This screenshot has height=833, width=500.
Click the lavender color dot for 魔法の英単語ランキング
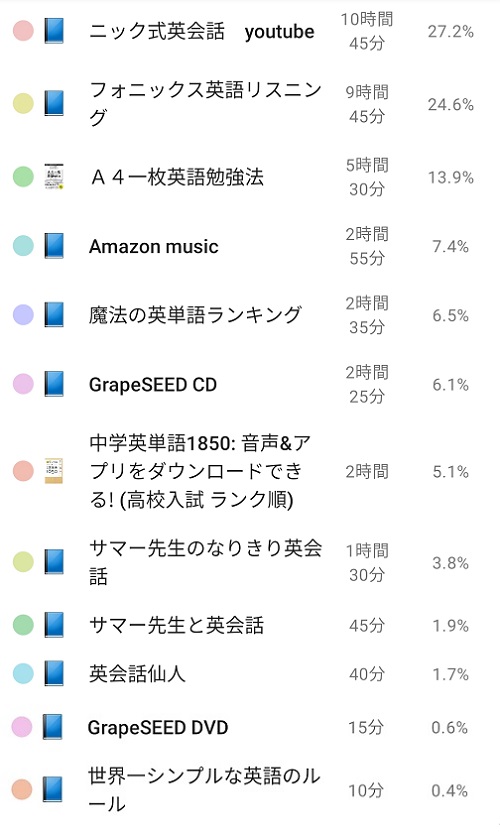[23, 314]
